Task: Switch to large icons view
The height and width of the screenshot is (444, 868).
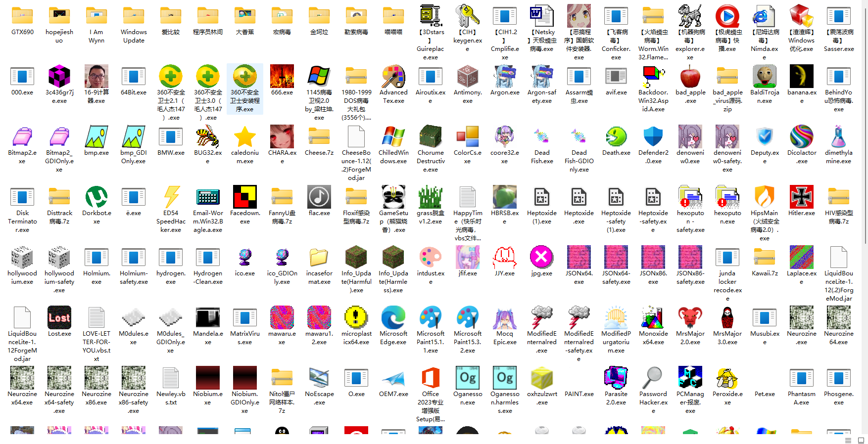Action: coord(861,440)
